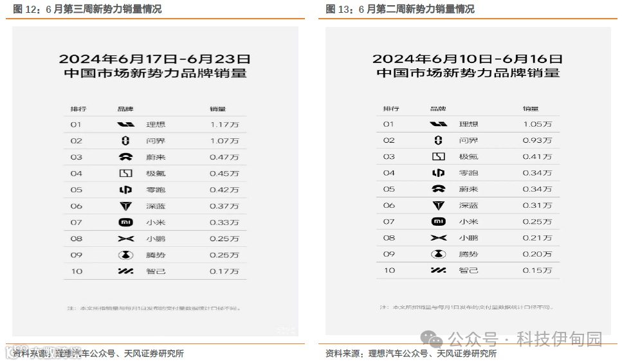Select the caption '图 13：6 月第二周新势力销量情况'

pyautogui.click(x=400, y=9)
